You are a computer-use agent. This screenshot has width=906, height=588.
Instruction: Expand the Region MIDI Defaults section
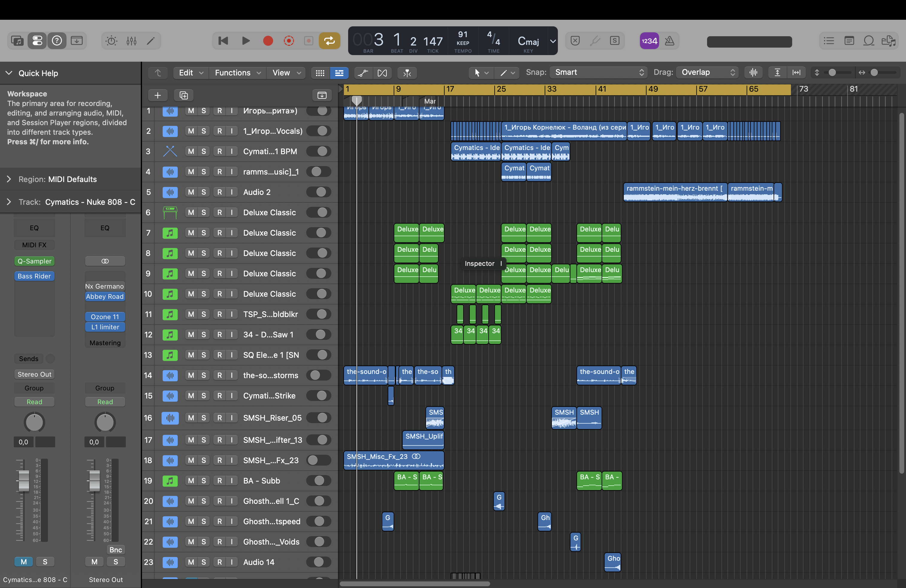click(x=9, y=179)
